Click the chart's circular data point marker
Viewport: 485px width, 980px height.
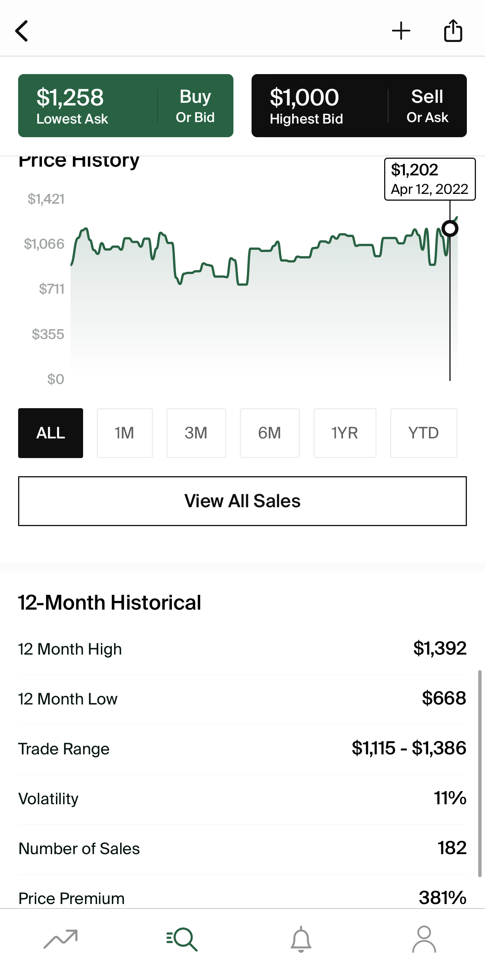coord(450,229)
